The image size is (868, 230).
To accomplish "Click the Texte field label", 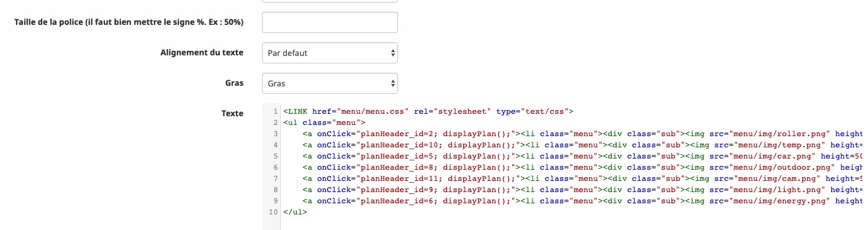I will [x=232, y=114].
